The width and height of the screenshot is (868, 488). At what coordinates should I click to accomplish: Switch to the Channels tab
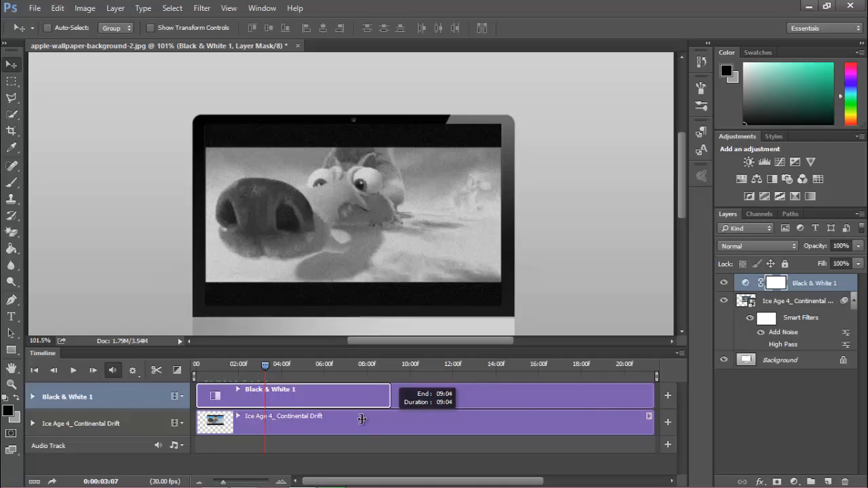point(759,214)
